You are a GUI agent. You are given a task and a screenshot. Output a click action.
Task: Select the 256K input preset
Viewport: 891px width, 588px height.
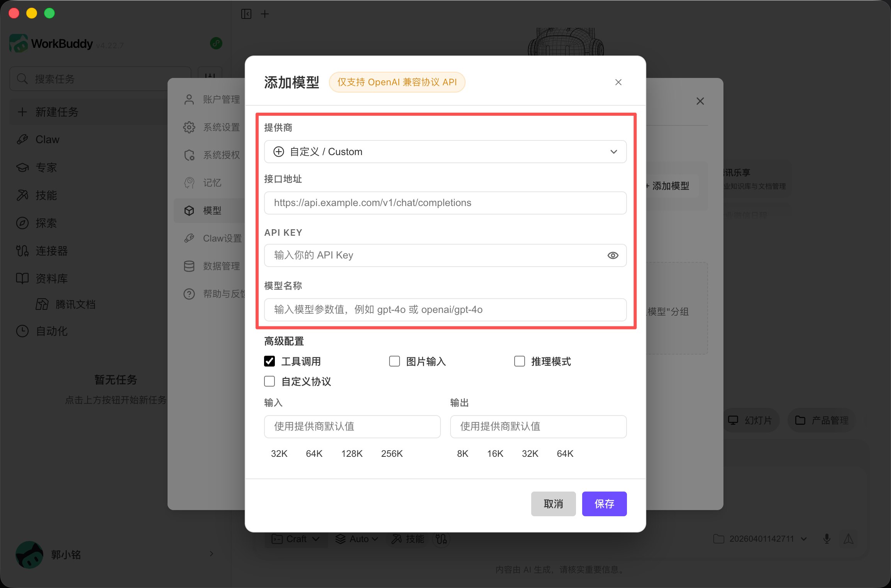pos(392,454)
